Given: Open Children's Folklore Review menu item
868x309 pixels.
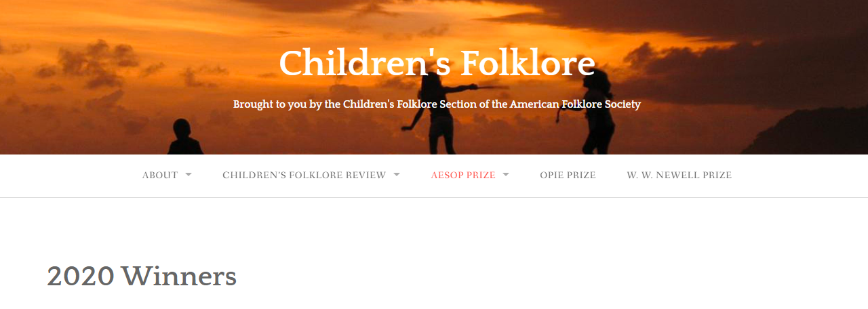Looking at the screenshot, I should (304, 176).
